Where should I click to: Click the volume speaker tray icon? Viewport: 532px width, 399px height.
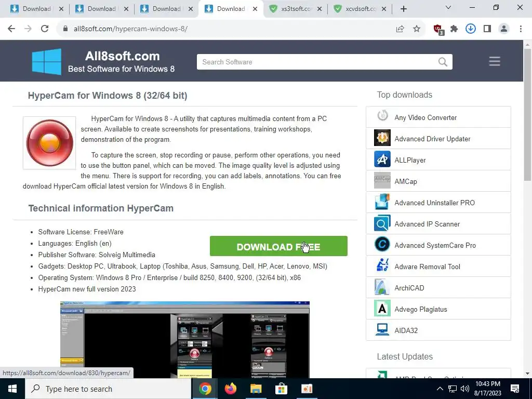pyautogui.click(x=465, y=389)
